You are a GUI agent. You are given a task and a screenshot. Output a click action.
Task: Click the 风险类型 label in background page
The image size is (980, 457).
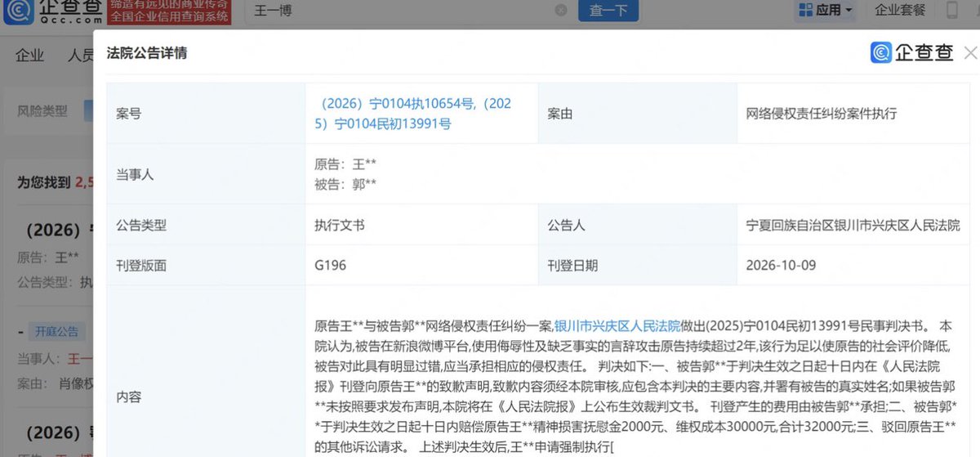pyautogui.click(x=42, y=111)
